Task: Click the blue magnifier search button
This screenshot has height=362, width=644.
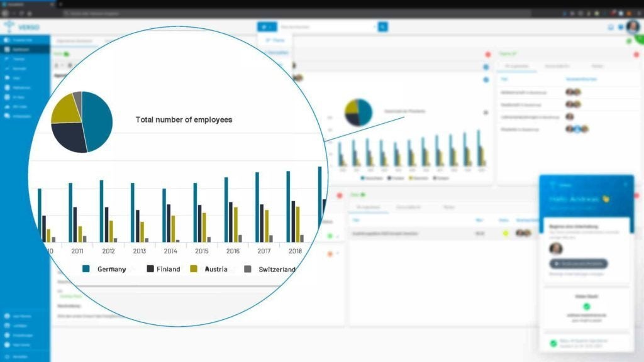Action: point(382,27)
